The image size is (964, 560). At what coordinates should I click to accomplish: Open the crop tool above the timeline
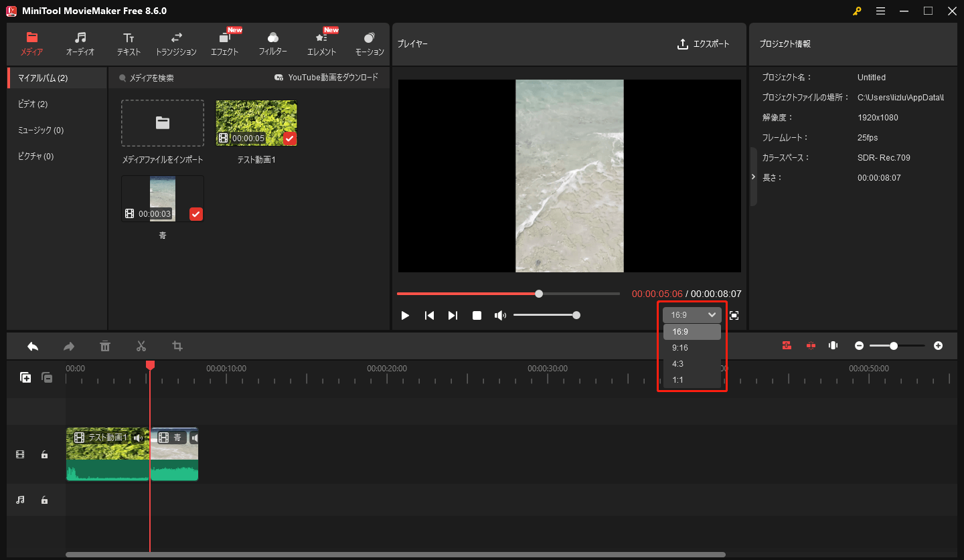click(x=177, y=346)
